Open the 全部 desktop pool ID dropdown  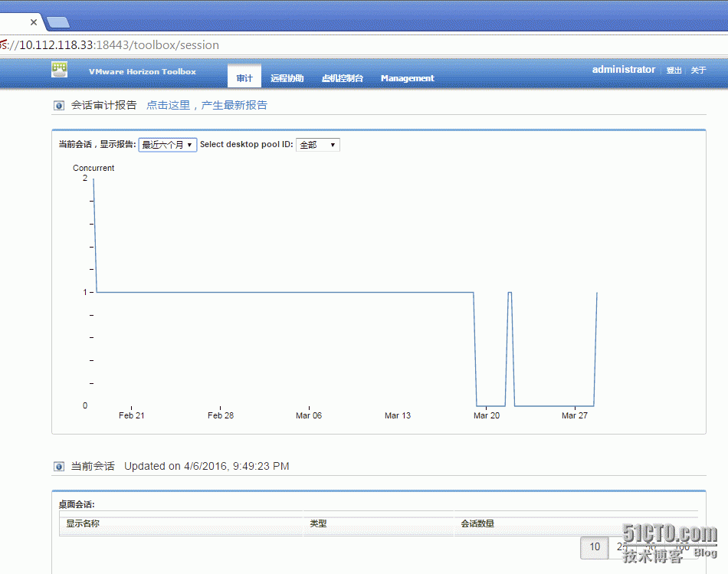click(x=318, y=145)
